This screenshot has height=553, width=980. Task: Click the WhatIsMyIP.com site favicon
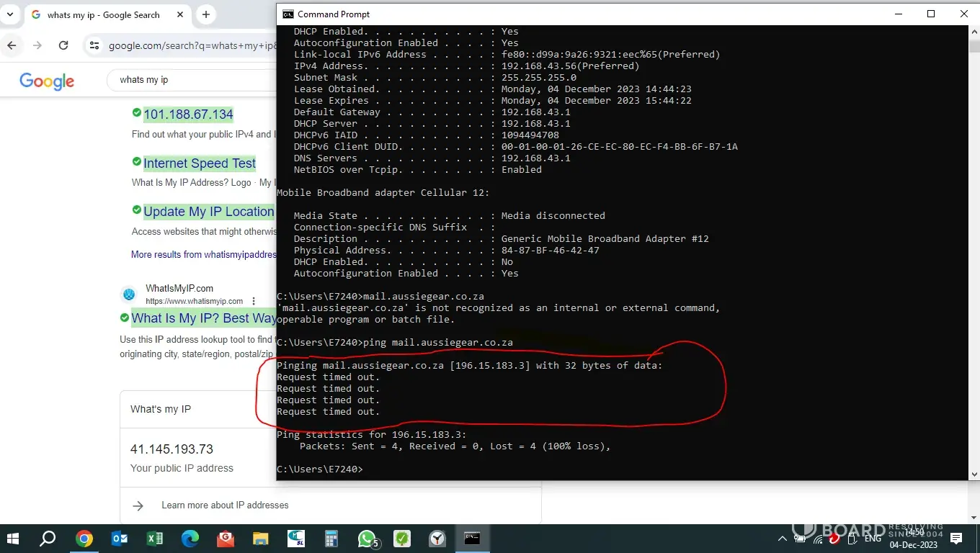(x=129, y=294)
